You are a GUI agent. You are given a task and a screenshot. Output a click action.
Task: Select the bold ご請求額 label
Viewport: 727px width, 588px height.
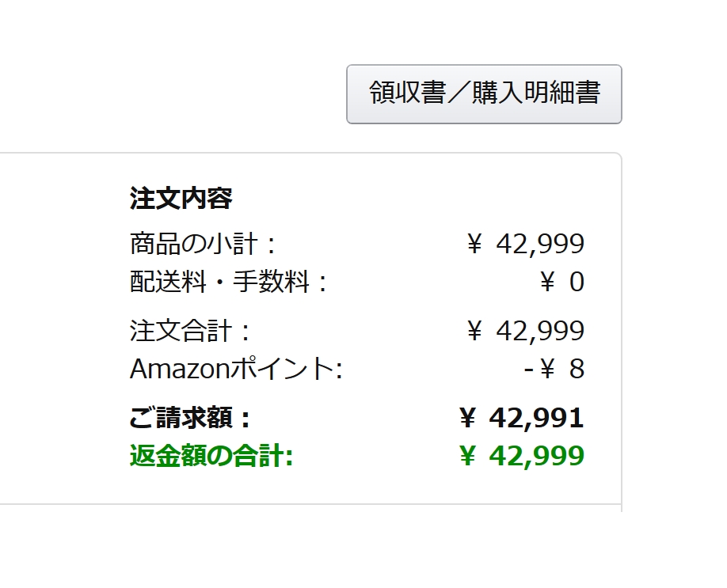coord(188,417)
